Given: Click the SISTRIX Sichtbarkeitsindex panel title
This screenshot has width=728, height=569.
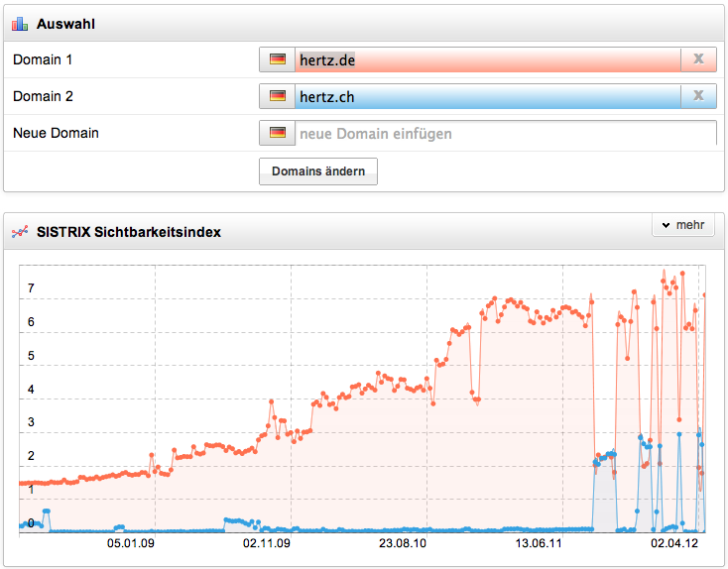Looking at the screenshot, I should pyautogui.click(x=128, y=232).
